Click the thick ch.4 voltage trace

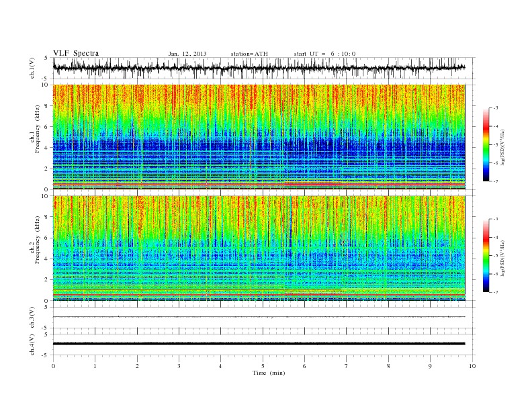click(259, 344)
